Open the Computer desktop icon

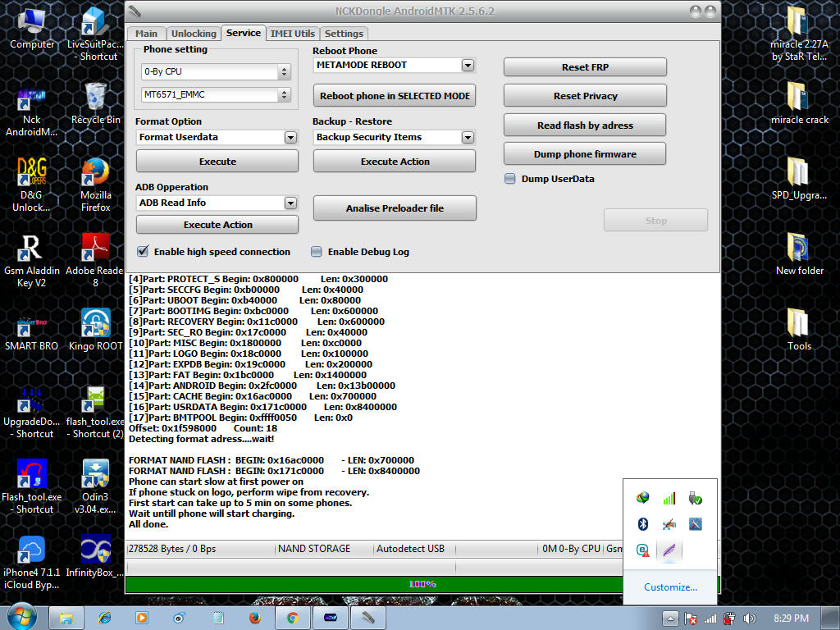click(x=32, y=30)
